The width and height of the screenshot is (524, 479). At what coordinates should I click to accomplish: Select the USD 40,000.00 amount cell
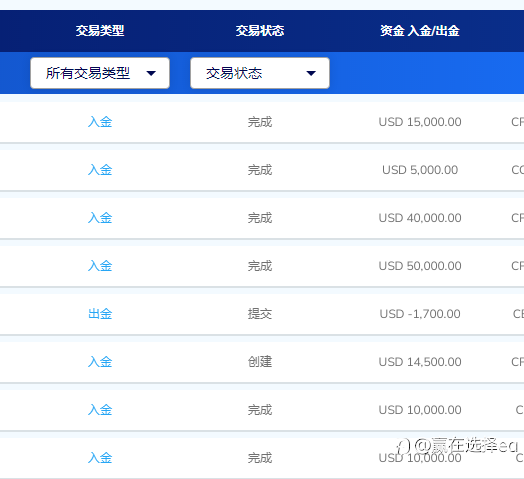pyautogui.click(x=420, y=218)
